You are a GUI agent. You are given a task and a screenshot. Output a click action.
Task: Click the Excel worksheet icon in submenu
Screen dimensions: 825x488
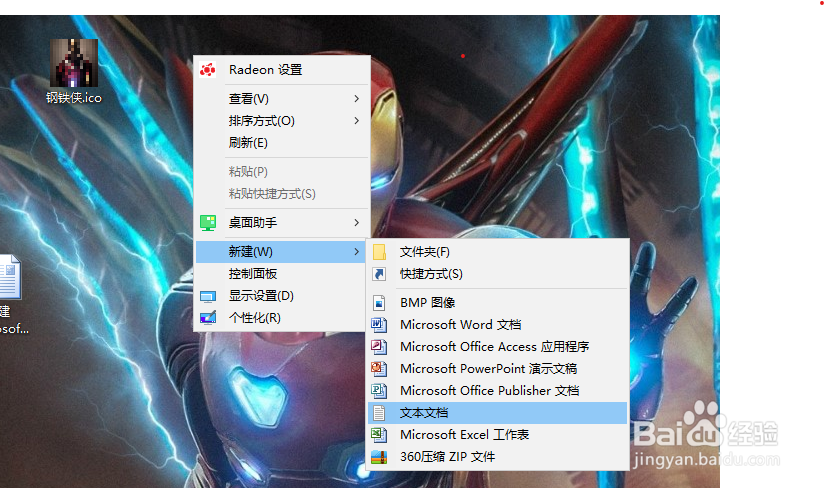(379, 435)
